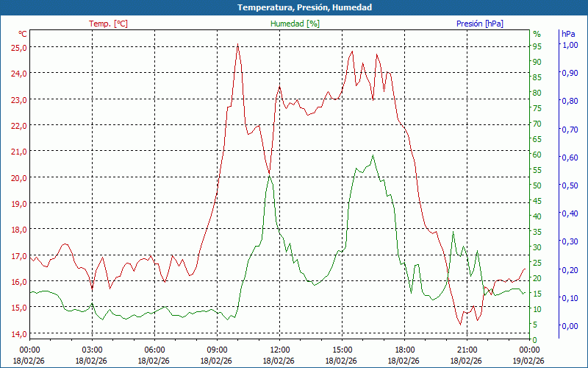Click the 1,00 pressure axis value
Viewport: 588px width, 368px height.
pyautogui.click(x=570, y=45)
